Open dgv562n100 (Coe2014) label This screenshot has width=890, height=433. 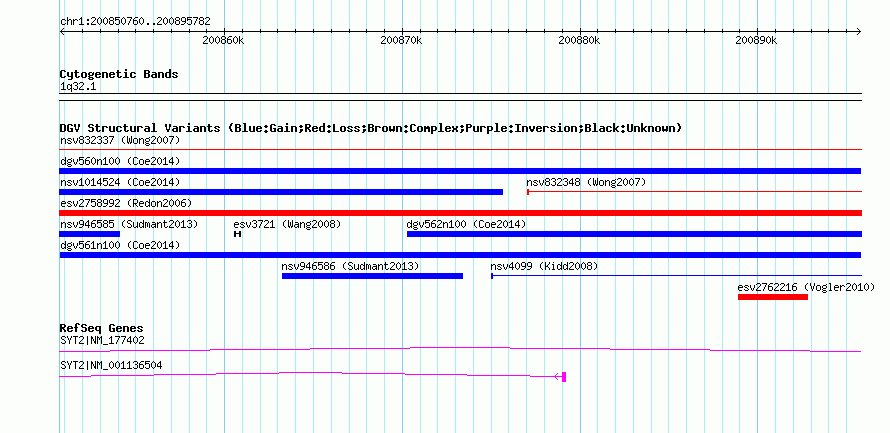(467, 224)
